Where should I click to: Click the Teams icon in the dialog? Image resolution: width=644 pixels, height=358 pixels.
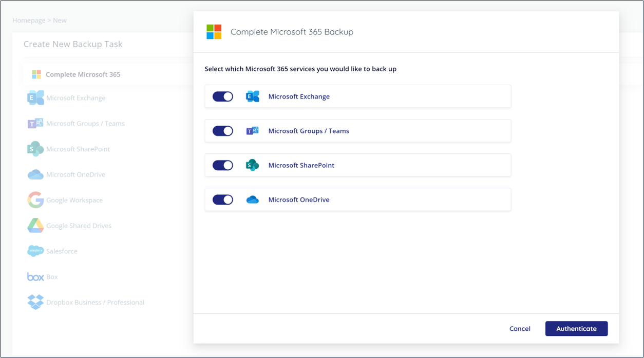tap(252, 131)
